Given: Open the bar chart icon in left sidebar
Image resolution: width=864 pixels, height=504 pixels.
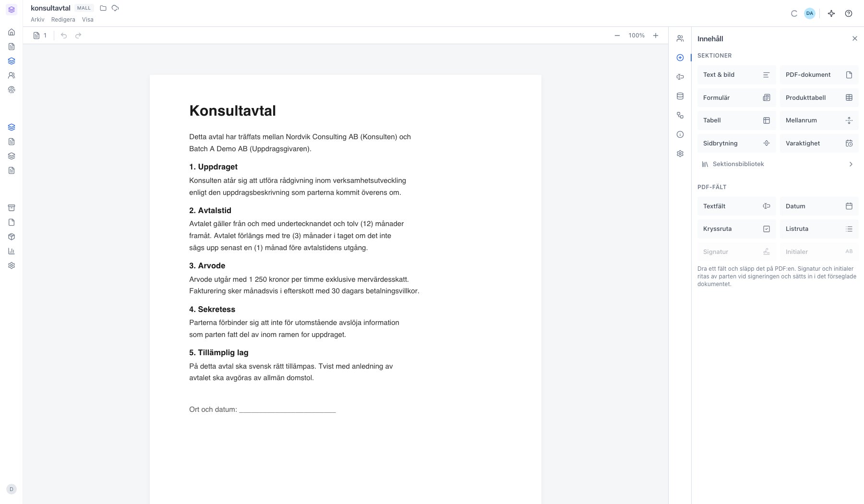Looking at the screenshot, I should click(x=12, y=251).
